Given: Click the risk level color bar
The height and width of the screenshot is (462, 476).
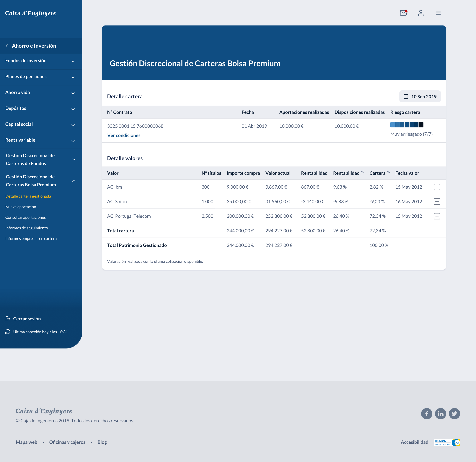Looking at the screenshot, I should (x=407, y=125).
